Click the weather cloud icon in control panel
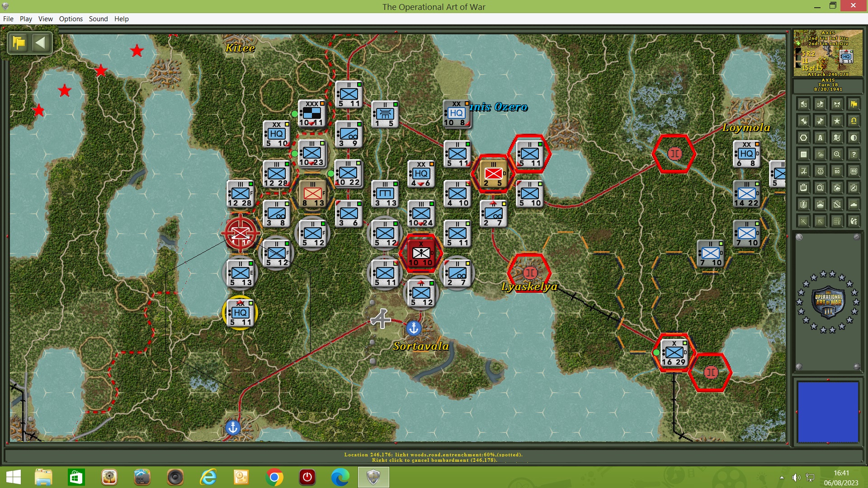This screenshot has width=868, height=488. click(820, 155)
